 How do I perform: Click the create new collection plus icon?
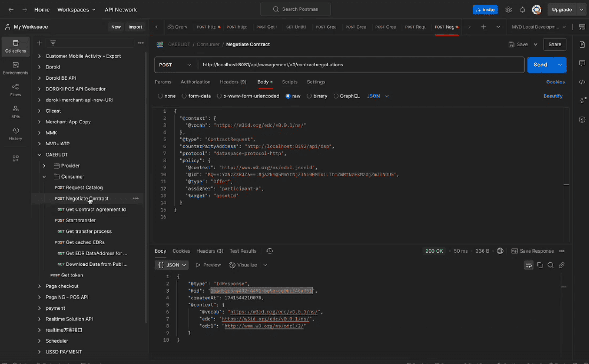pyautogui.click(x=39, y=43)
